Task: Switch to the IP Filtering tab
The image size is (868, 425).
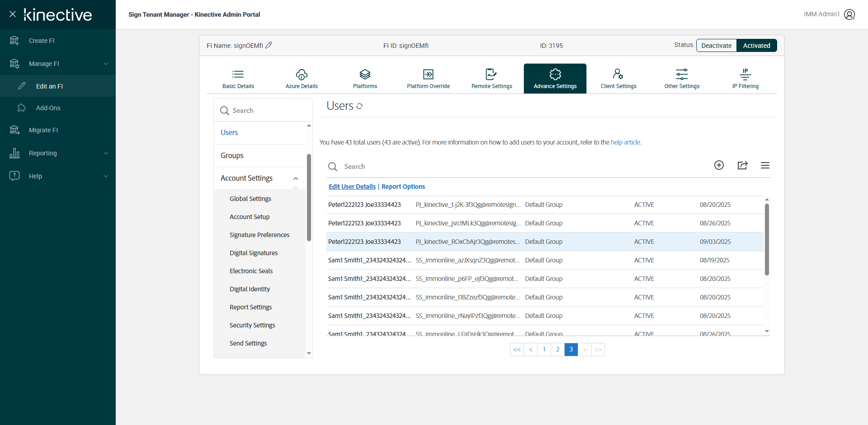Action: (x=745, y=79)
